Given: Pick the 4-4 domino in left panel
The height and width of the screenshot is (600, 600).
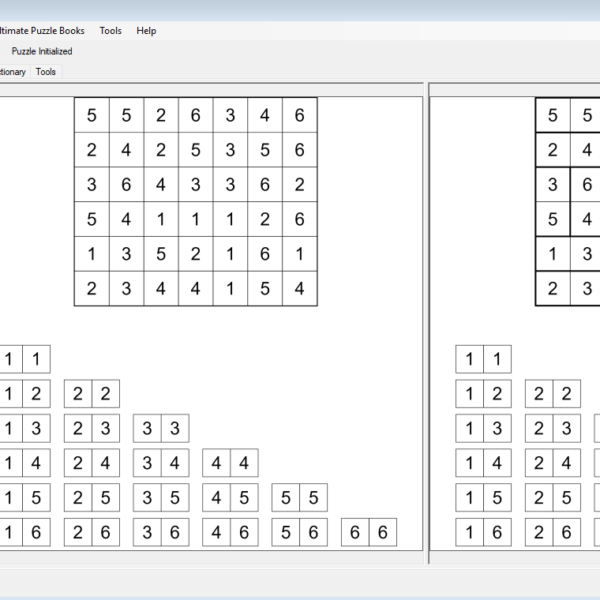Looking at the screenshot, I should [x=230, y=463].
